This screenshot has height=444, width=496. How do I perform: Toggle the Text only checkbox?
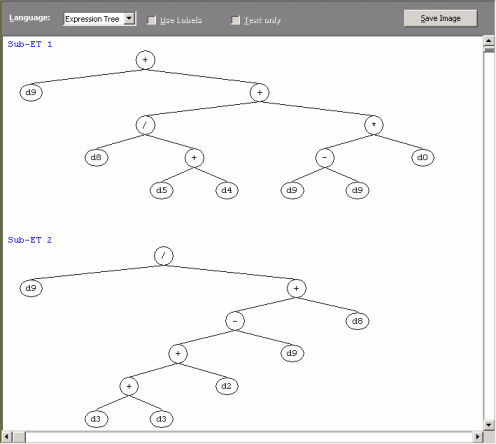point(235,20)
